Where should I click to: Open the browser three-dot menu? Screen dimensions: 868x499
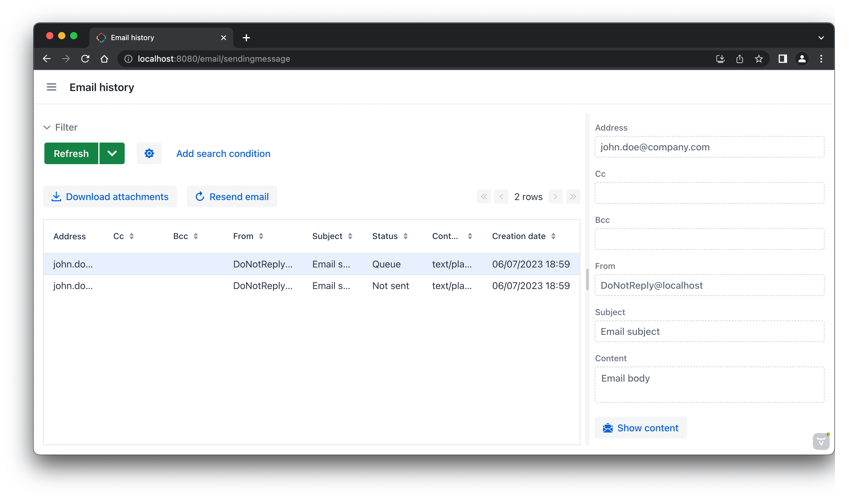pyautogui.click(x=821, y=59)
